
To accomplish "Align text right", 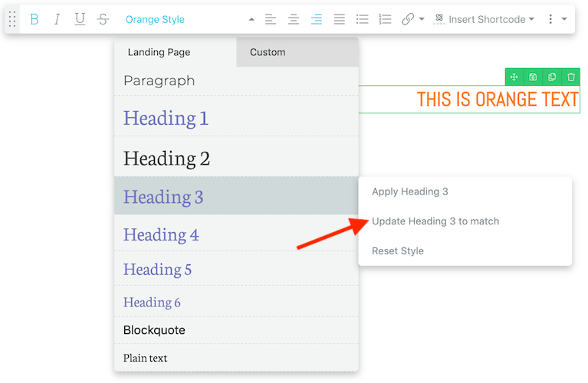I will [x=317, y=19].
